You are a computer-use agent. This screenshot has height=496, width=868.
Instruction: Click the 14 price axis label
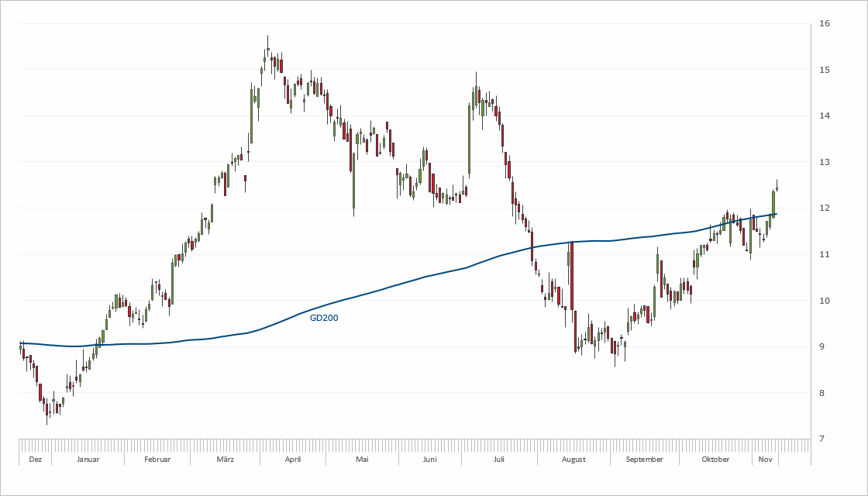825,115
